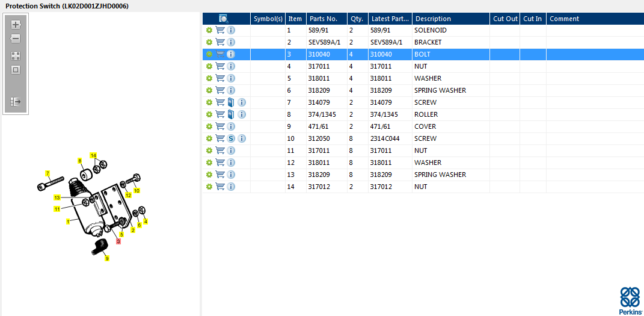Open book icon on SCREW item 7
Screen dimensions: 644x316
[x=231, y=102]
